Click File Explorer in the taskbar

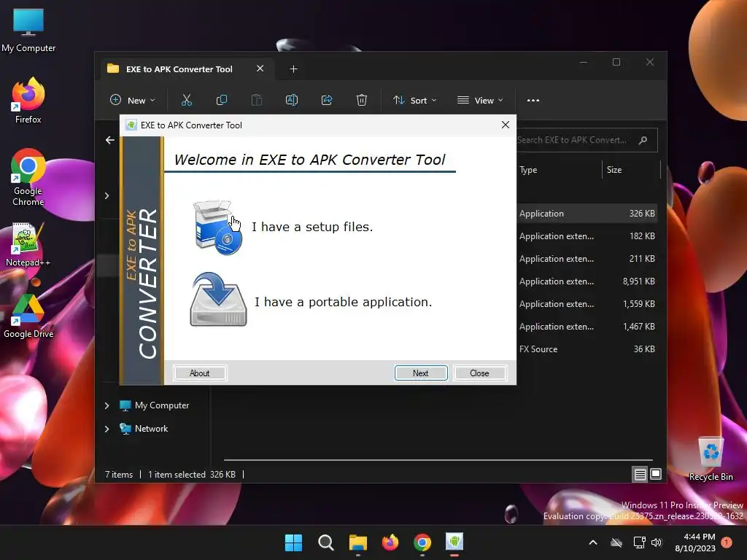(357, 542)
